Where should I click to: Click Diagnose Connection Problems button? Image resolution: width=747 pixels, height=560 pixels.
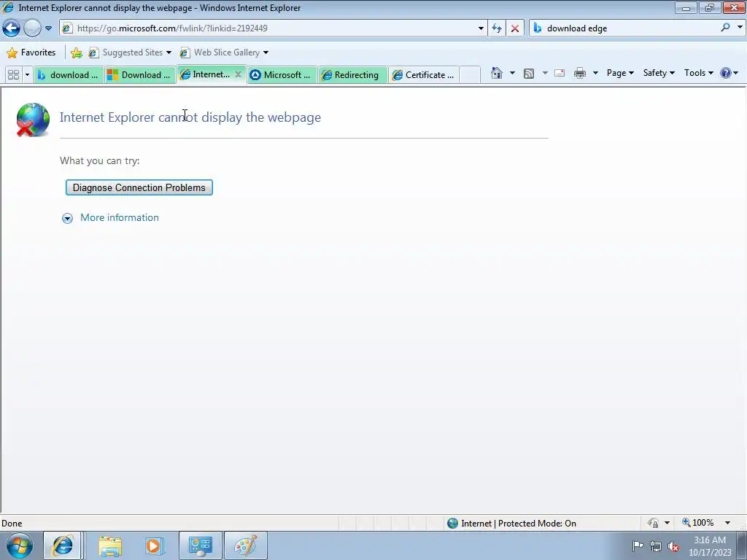(139, 187)
